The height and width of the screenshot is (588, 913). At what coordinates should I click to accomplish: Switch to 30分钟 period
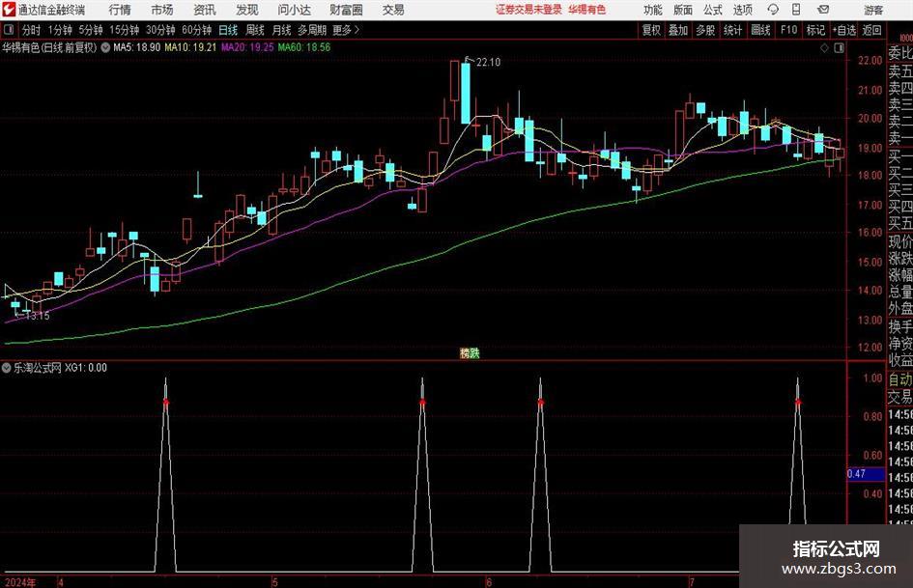coord(160,30)
